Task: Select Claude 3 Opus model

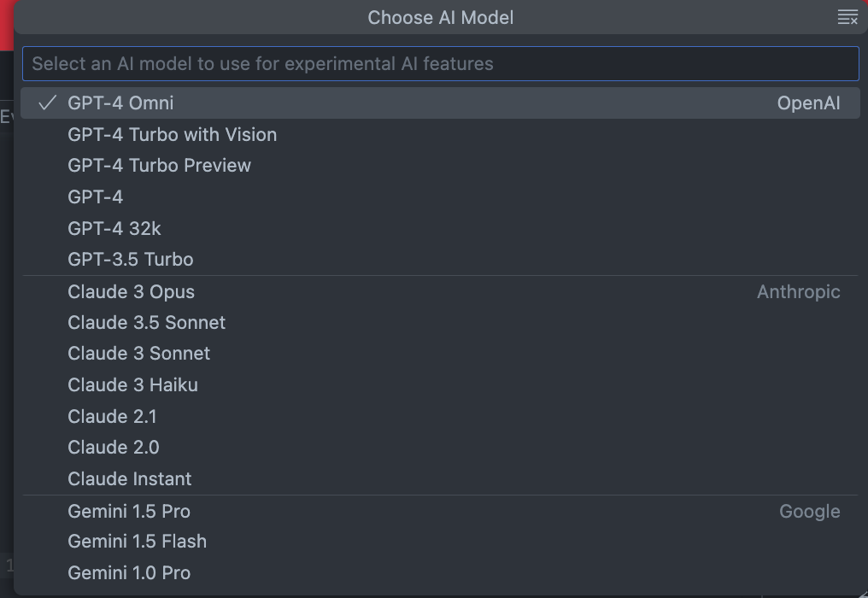Action: [131, 292]
